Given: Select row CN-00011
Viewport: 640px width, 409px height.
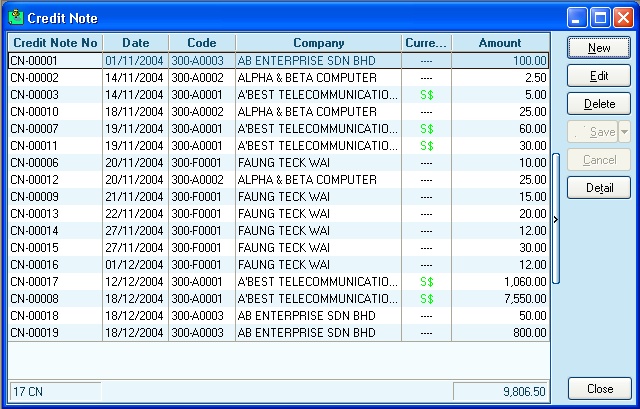Looking at the screenshot, I should click(278, 146).
